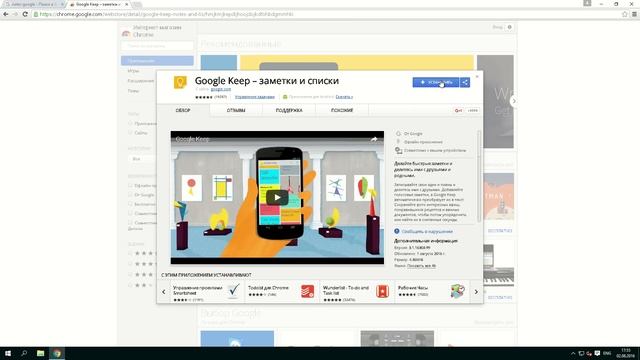The width and height of the screenshot is (640, 360).
Task: Open the Todoist для Chrome app card
Action: [282, 292]
